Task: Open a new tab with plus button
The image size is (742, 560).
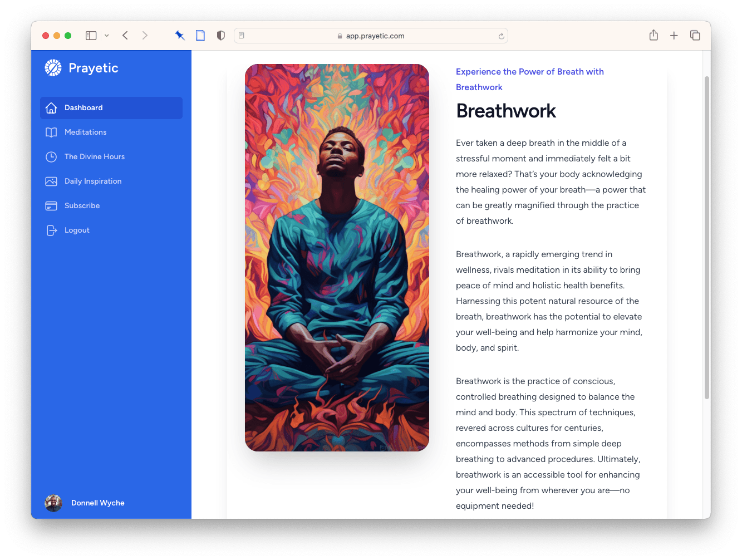Action: (674, 36)
